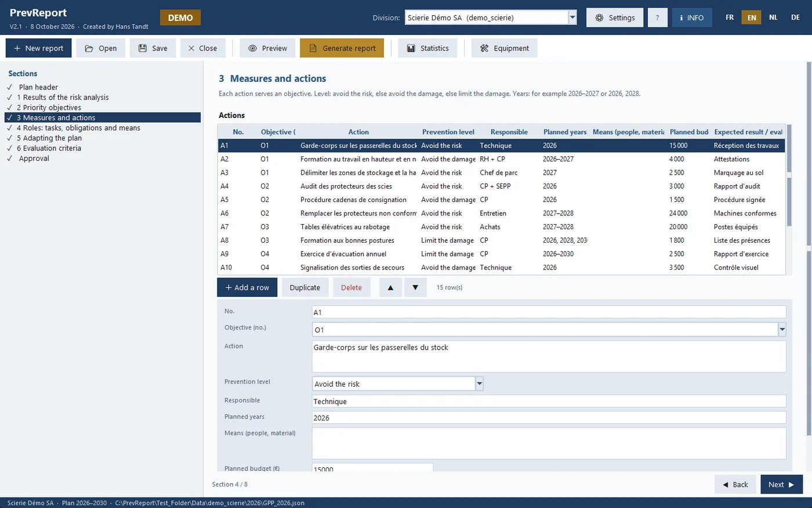Move selected row up with the triangle button
This screenshot has height=508, width=812.
391,287
